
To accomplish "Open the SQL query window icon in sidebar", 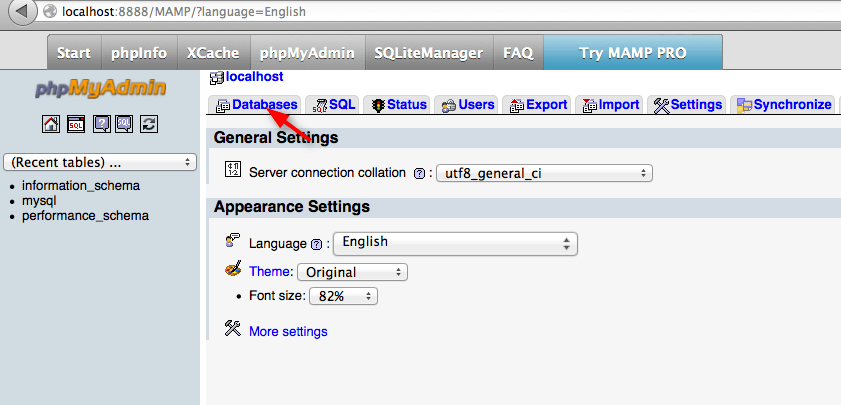I will point(76,124).
